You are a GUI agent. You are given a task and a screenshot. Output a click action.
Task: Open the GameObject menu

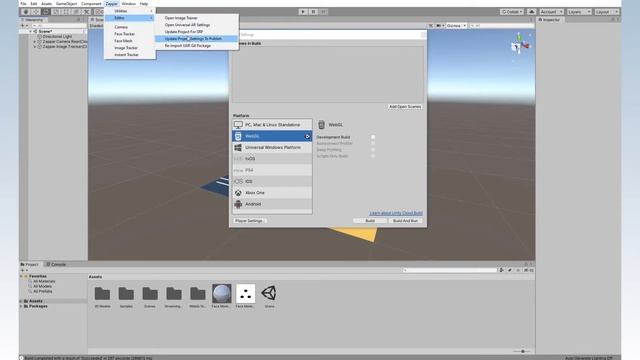[66, 4]
